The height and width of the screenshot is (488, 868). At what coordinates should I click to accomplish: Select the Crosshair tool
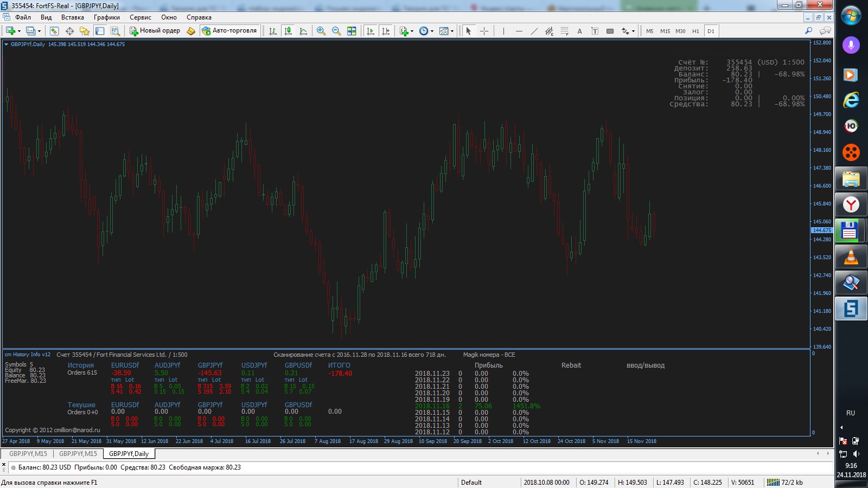484,31
